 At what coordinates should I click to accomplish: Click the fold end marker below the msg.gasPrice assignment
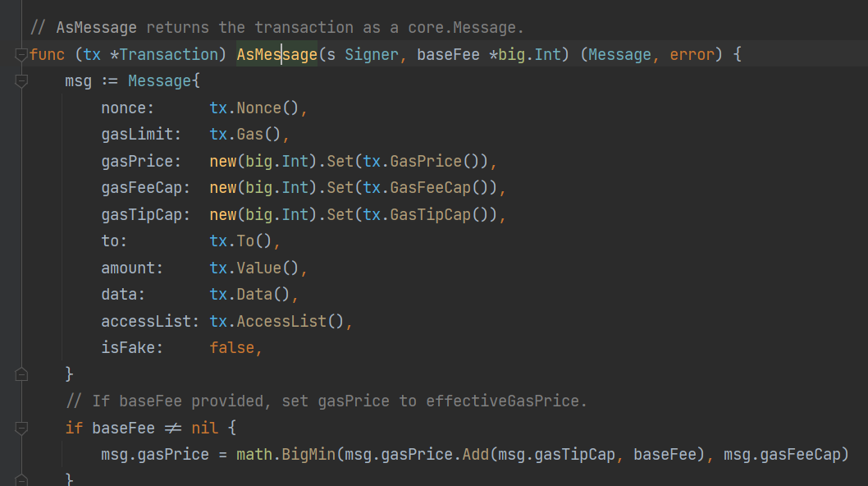(21, 479)
